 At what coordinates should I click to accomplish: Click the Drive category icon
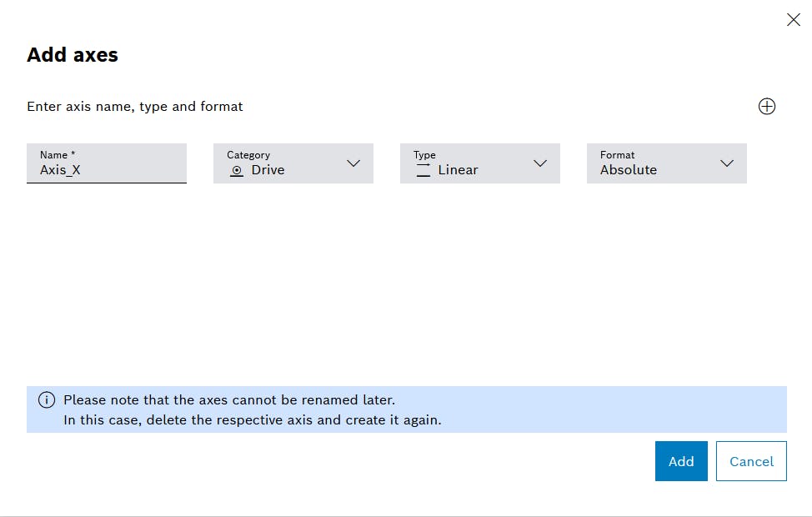pyautogui.click(x=237, y=170)
